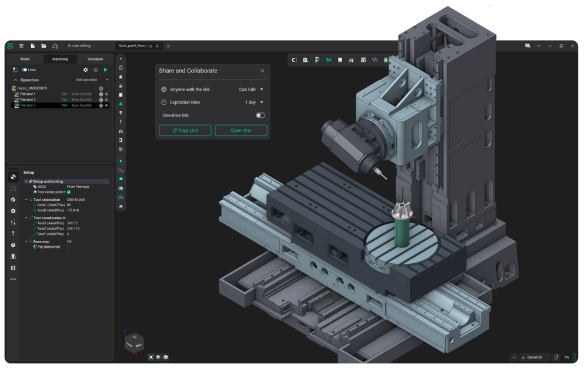
Task: Click the N1 icon in viewport toolbar
Action: click(329, 60)
